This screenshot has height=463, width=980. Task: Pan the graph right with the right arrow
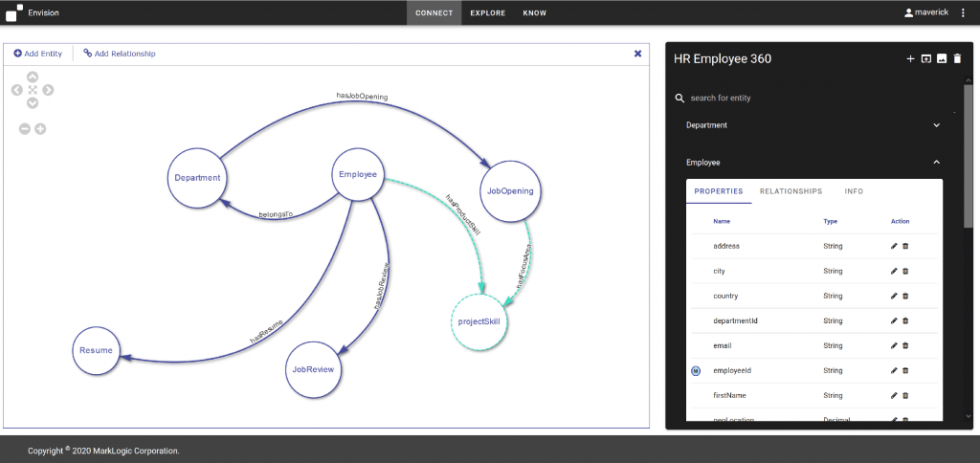pyautogui.click(x=48, y=90)
